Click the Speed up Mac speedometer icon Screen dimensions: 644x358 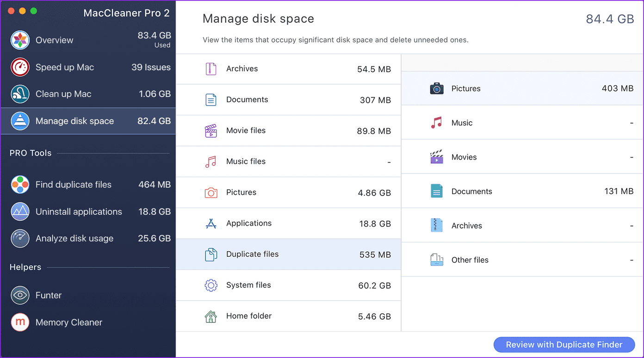[x=20, y=67]
